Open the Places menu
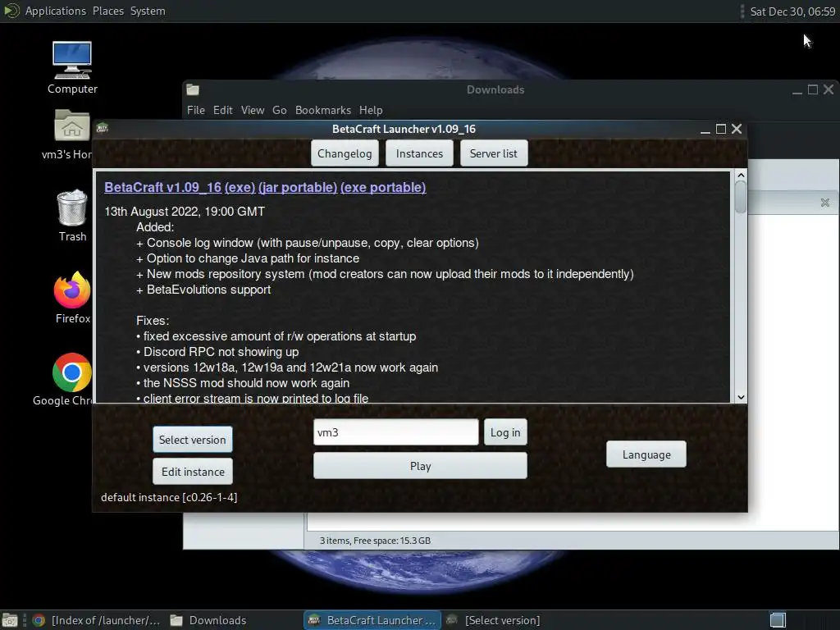The height and width of the screenshot is (630, 840). click(x=108, y=11)
